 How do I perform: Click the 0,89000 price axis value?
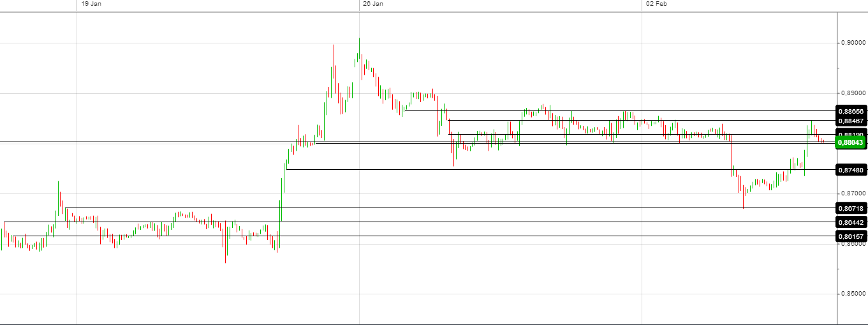(x=854, y=93)
